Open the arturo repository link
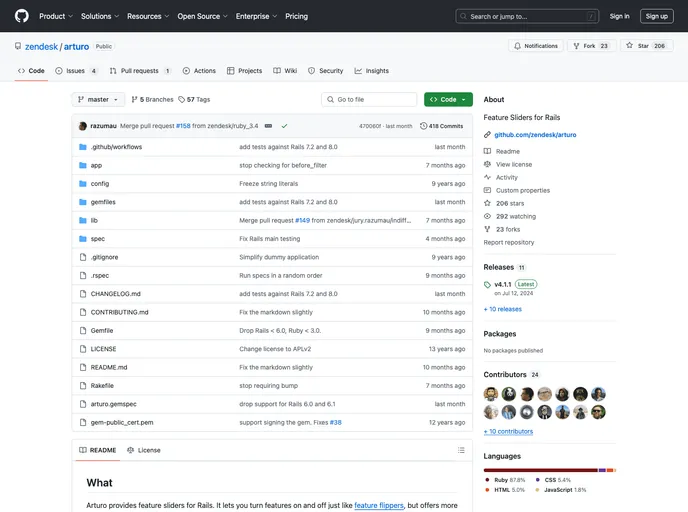The image size is (688, 512). click(76, 47)
